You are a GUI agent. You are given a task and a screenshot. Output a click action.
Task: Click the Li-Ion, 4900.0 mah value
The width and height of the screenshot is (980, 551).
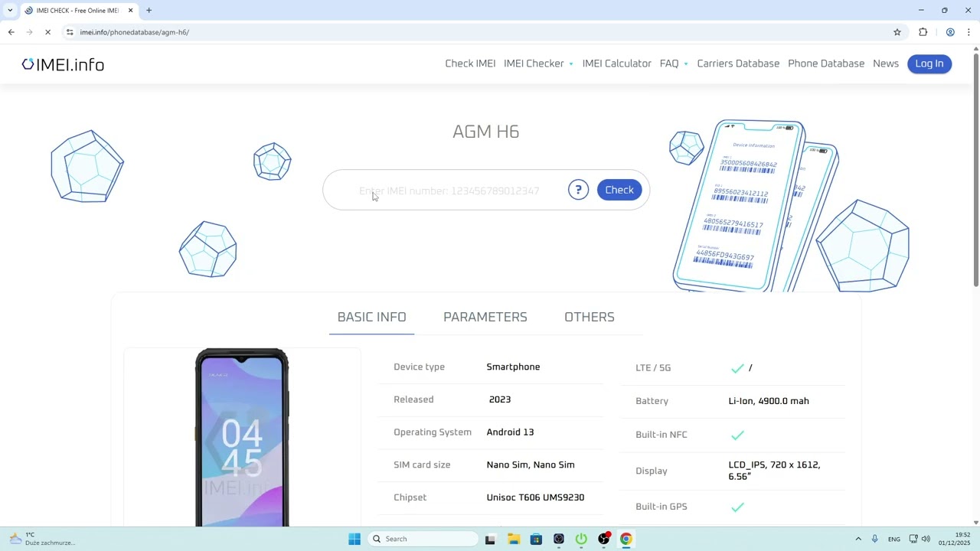click(769, 401)
